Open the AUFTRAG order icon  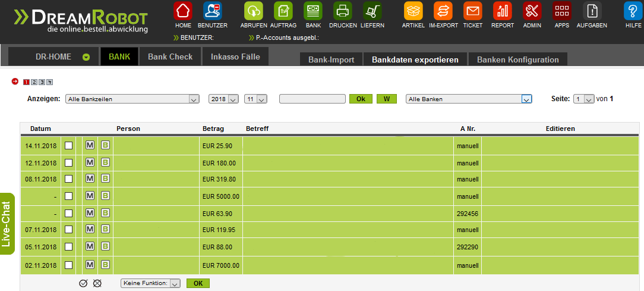click(x=283, y=11)
